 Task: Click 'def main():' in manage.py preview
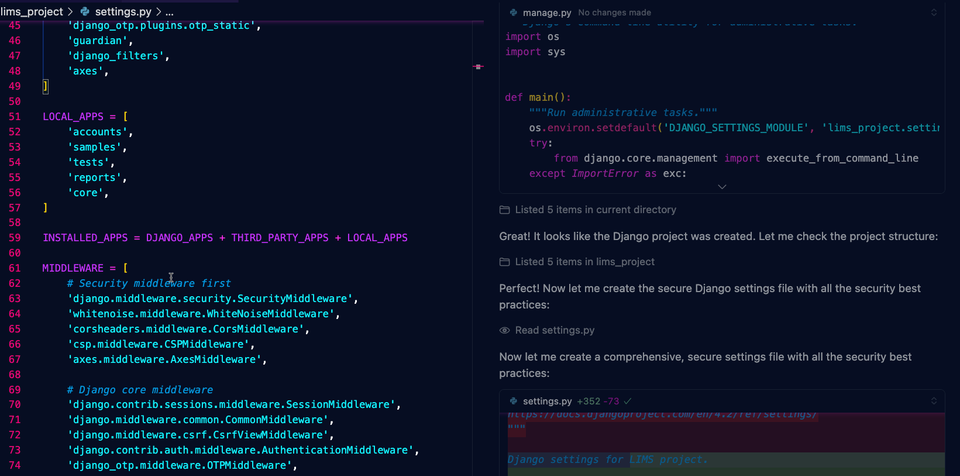[538, 97]
